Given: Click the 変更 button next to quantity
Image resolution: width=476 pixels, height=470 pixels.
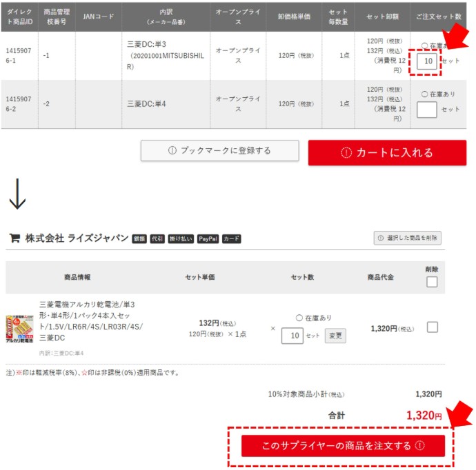Looking at the screenshot, I should pyautogui.click(x=335, y=336).
